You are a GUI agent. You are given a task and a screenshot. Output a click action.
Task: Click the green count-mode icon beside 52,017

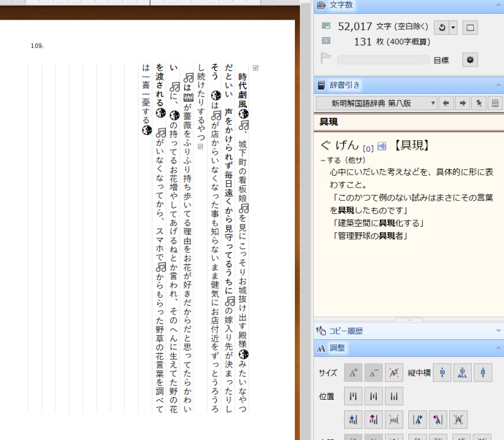(326, 26)
